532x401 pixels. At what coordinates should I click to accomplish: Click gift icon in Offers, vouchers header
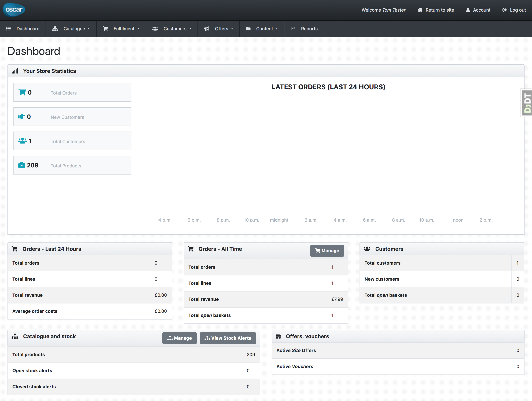click(x=278, y=336)
